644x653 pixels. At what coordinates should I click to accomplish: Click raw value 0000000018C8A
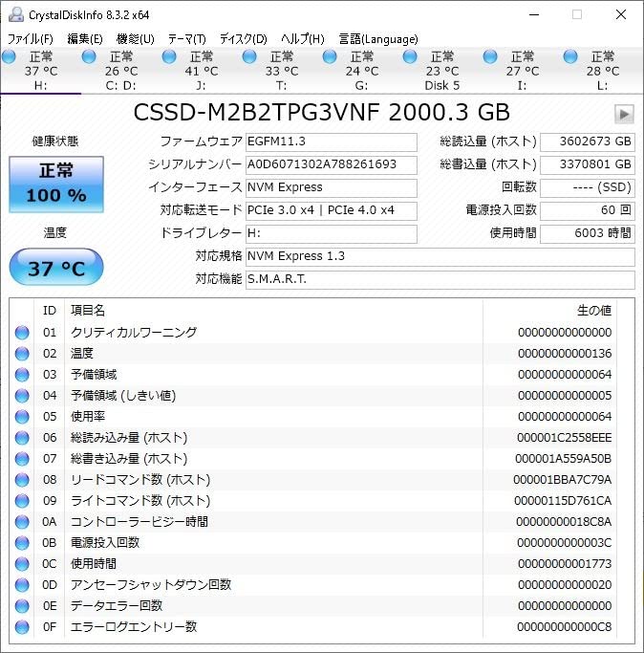[564, 522]
